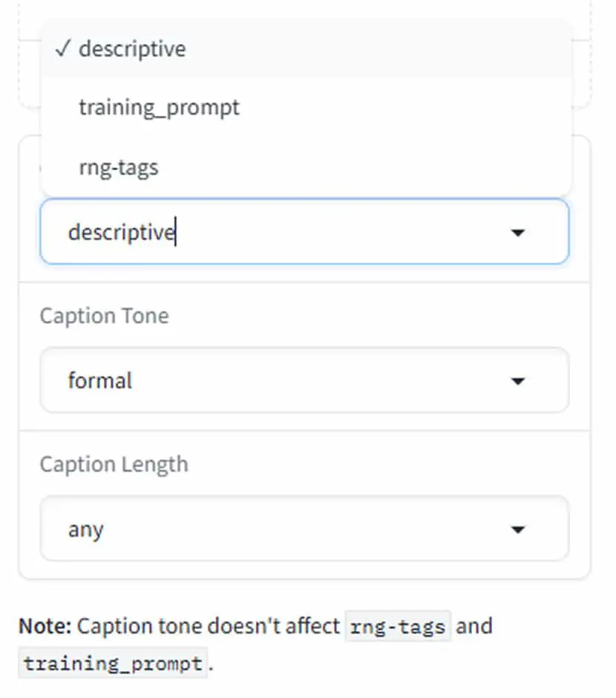The height and width of the screenshot is (698, 616).
Task: Focus the input field containing "descriptive"
Action: coord(305,232)
